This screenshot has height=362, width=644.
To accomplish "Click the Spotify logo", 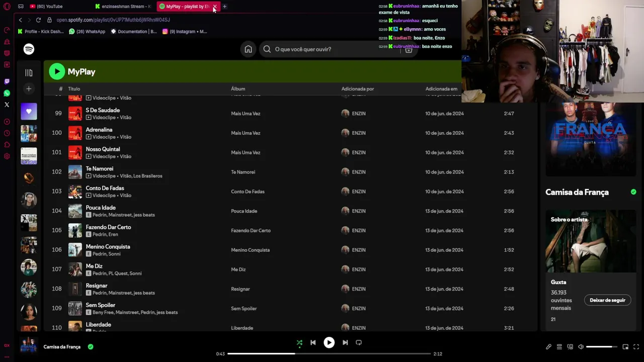I will point(29,49).
